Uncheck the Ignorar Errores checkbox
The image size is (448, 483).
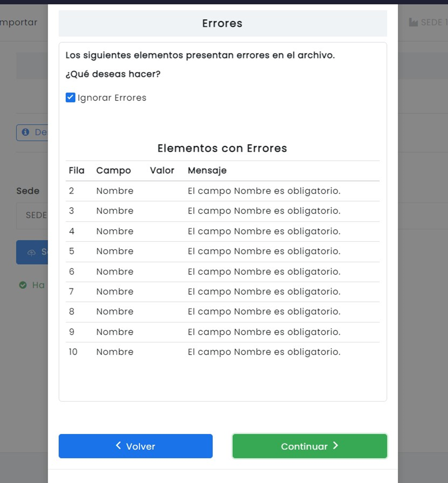pos(70,97)
